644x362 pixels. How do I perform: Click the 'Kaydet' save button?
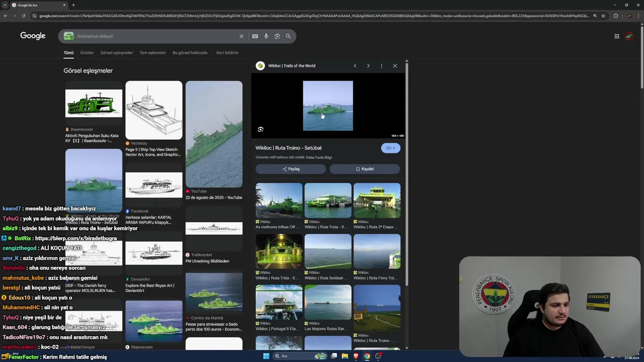point(365,169)
